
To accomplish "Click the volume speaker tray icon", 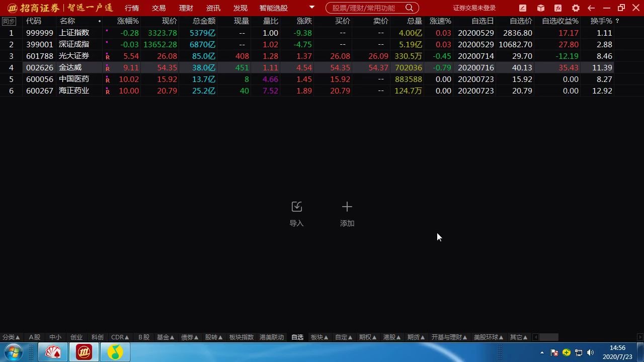I will [x=590, y=352].
